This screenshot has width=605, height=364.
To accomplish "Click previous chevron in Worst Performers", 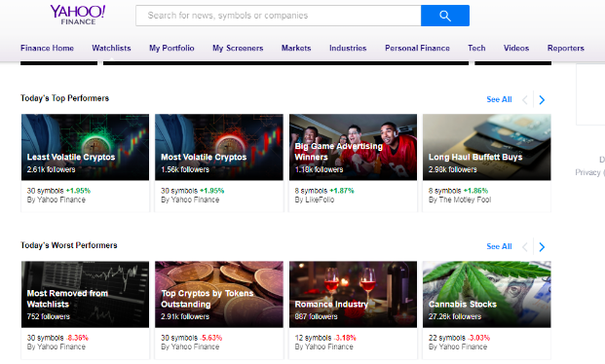I will (525, 247).
